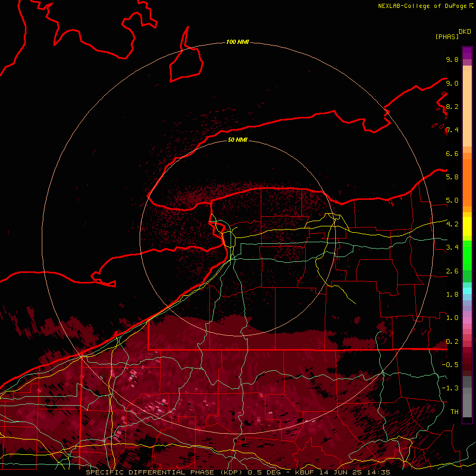Screen dimensions: 476x476
Task: Click the 8.2 scale value
Action: (452, 106)
